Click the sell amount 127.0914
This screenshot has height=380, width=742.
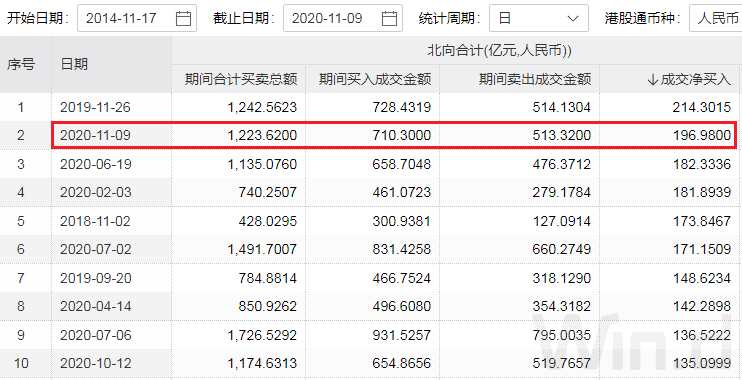pyautogui.click(x=562, y=221)
